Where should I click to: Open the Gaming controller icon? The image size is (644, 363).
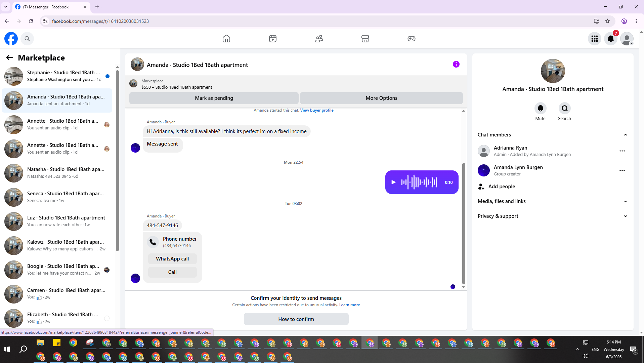pos(412,39)
